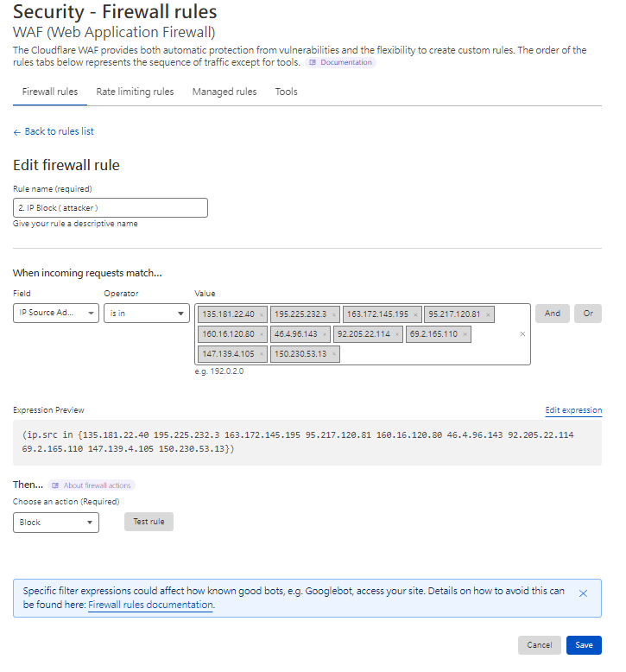Click the Test rule button
Image resolution: width=626 pixels, height=672 pixels.
point(149,522)
